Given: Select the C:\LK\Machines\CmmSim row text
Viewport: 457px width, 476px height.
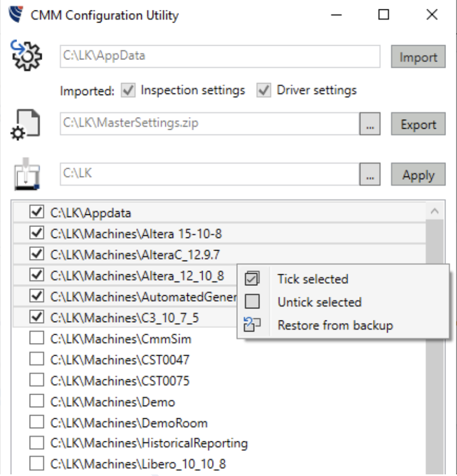Looking at the screenshot, I should [x=121, y=339].
